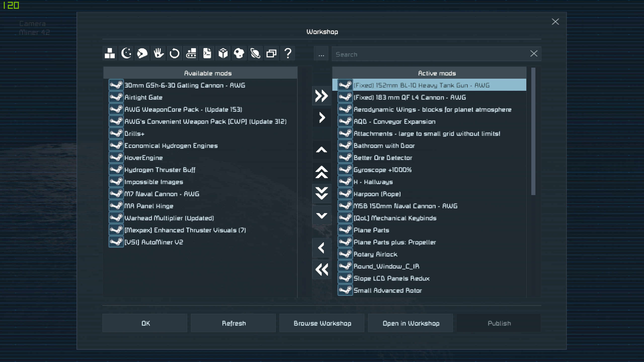Clear the search field with X button

pos(534,54)
